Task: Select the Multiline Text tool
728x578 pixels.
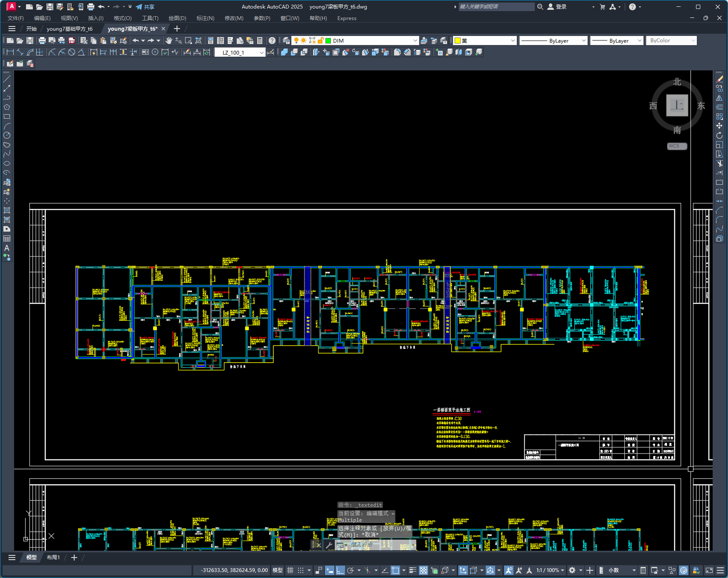Action: tap(7, 248)
